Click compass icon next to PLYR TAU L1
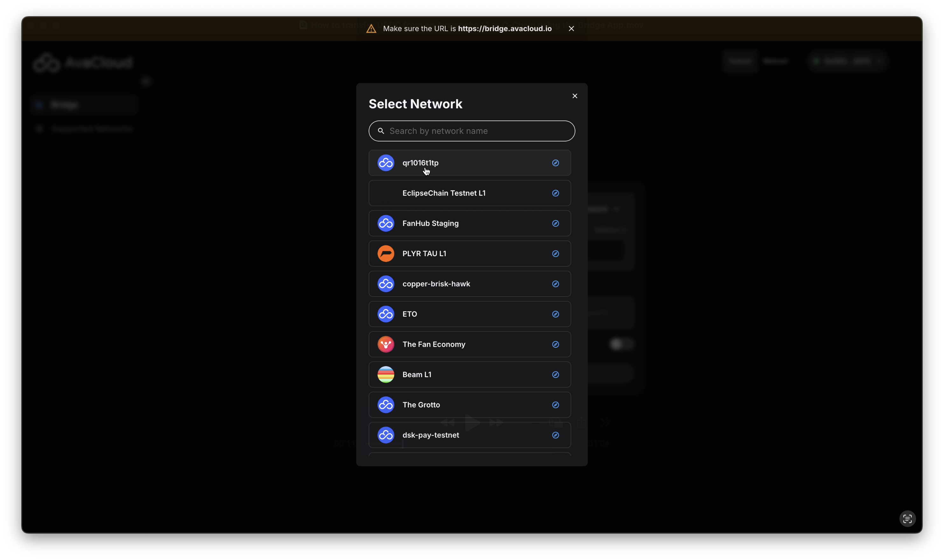The image size is (944, 560). click(x=555, y=254)
